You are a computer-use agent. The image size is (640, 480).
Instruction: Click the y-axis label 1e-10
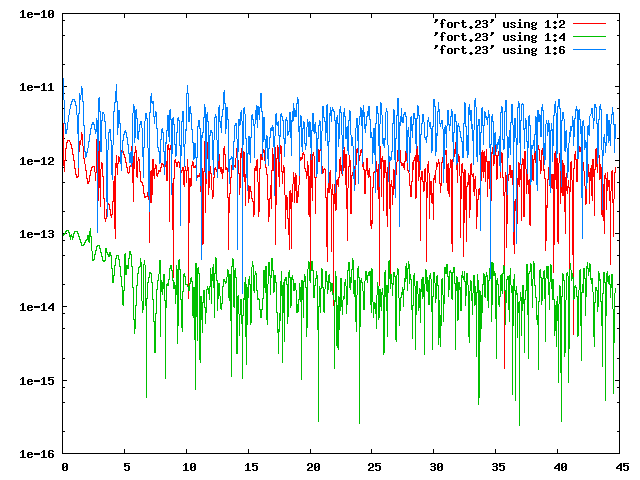coord(37,14)
